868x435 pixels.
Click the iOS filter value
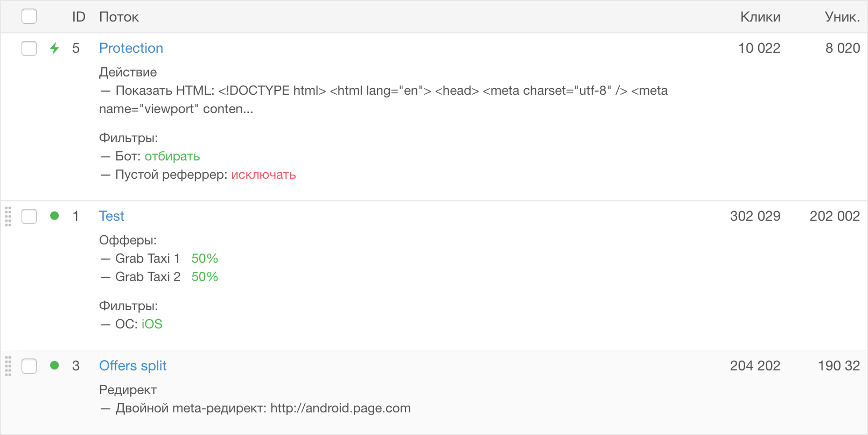click(x=152, y=324)
